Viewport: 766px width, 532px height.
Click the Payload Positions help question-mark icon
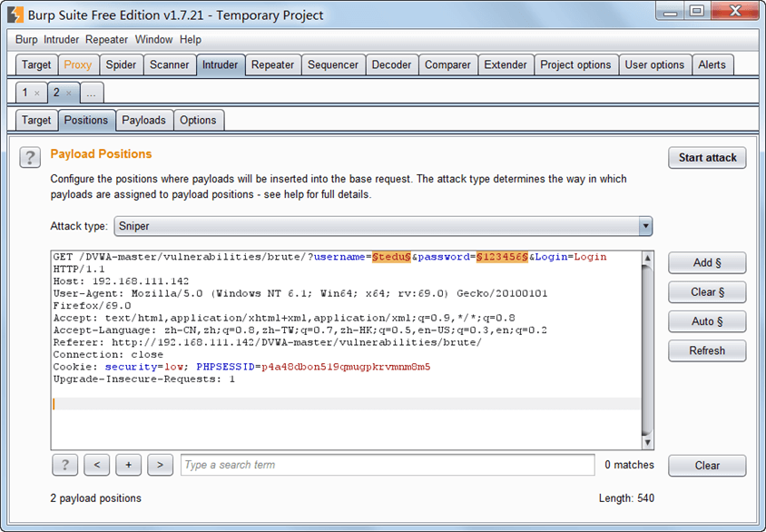[30, 157]
